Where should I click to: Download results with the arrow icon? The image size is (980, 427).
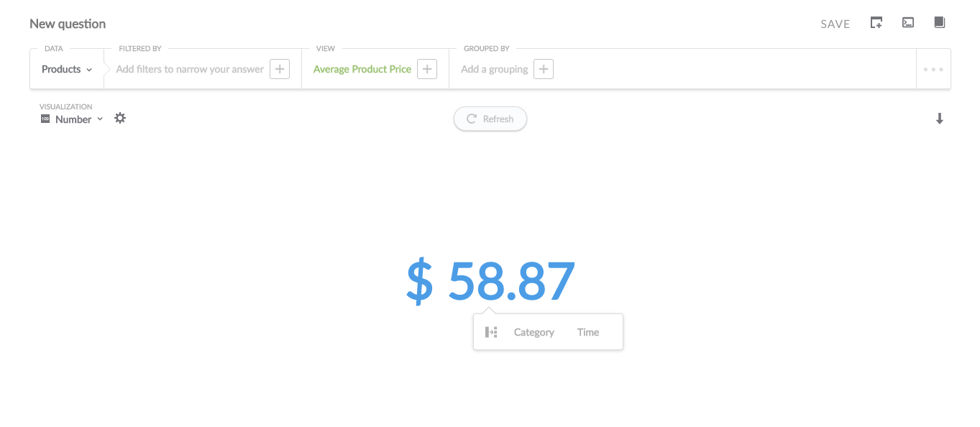939,119
